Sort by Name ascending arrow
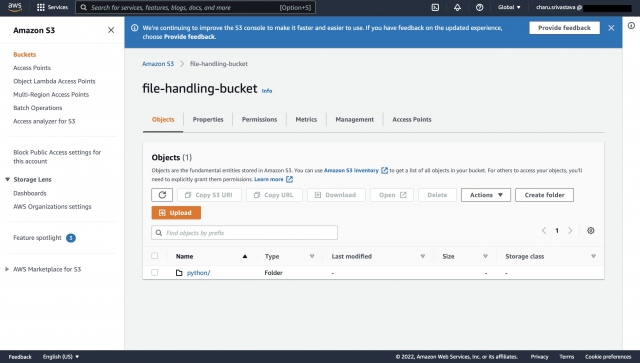The width and height of the screenshot is (640, 363). pos(245,256)
